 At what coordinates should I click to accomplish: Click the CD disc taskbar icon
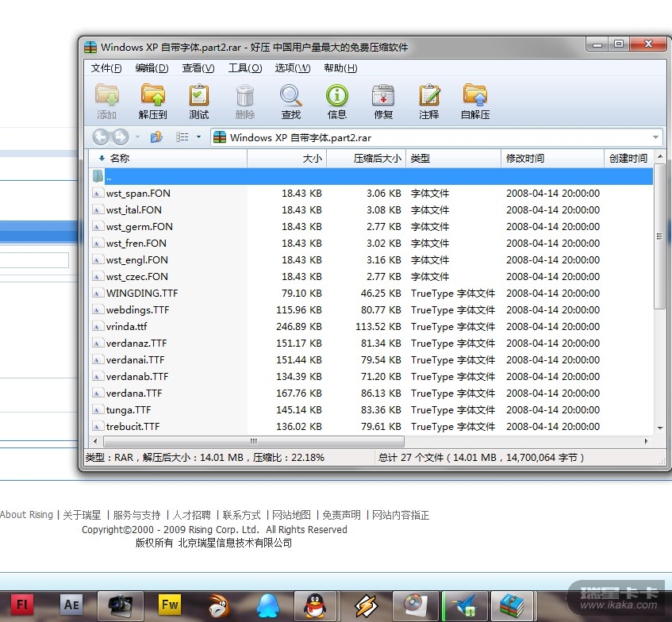tap(414, 605)
